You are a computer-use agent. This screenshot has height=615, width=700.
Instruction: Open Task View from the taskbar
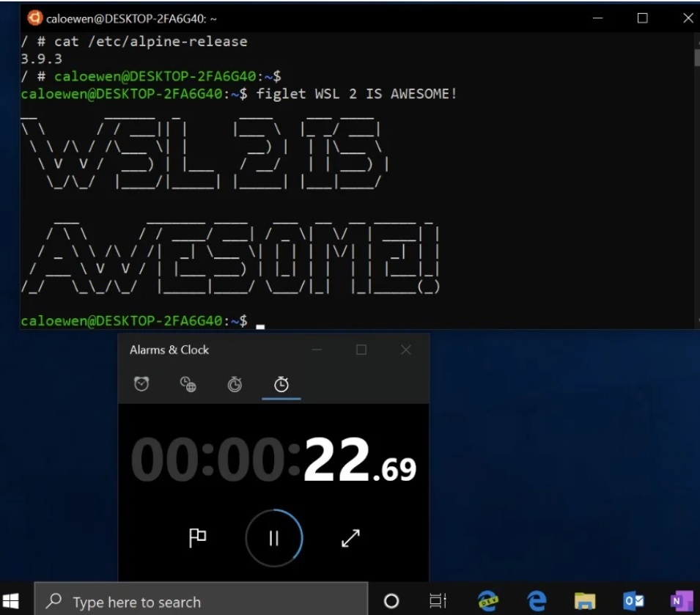[x=438, y=601]
